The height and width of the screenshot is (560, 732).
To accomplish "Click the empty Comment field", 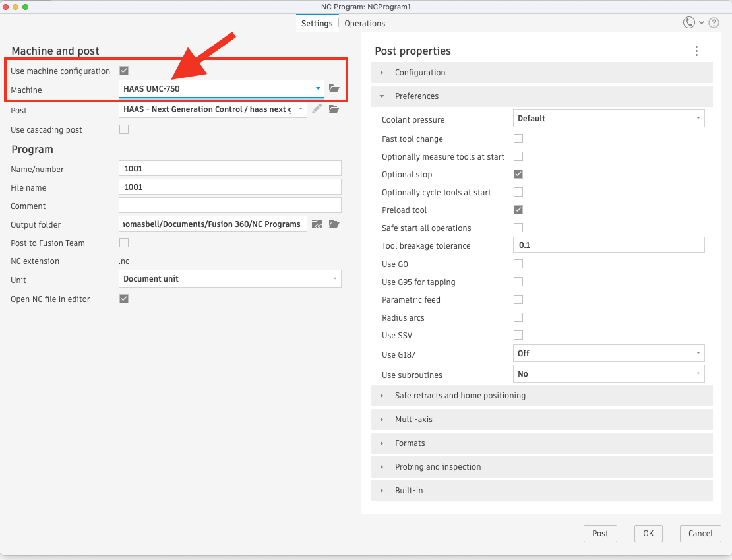I will click(229, 206).
